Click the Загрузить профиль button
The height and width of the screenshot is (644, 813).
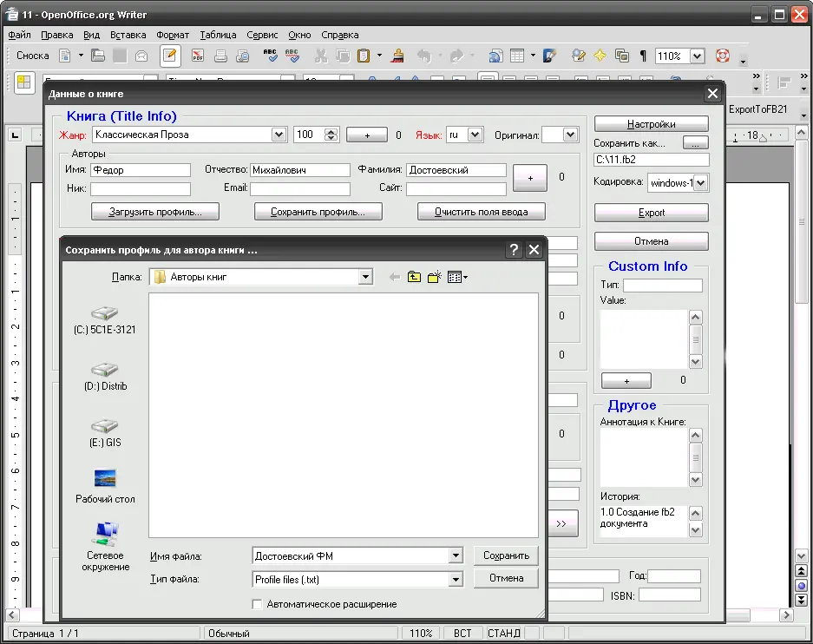pos(155,212)
